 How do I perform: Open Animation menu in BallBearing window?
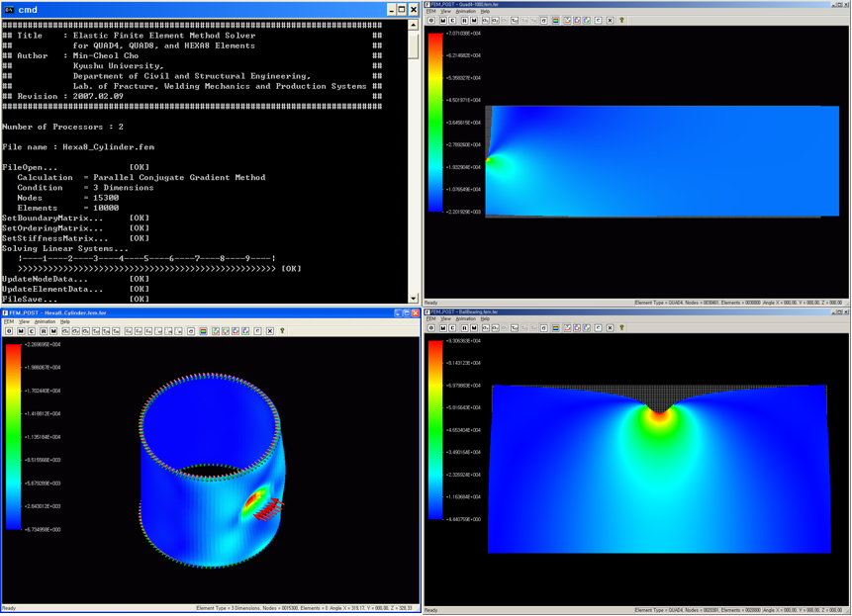coord(465,318)
